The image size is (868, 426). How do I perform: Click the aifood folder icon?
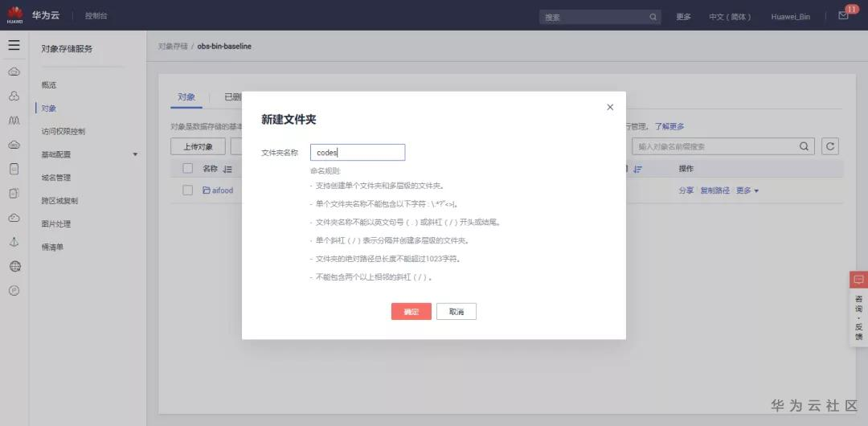click(x=206, y=190)
